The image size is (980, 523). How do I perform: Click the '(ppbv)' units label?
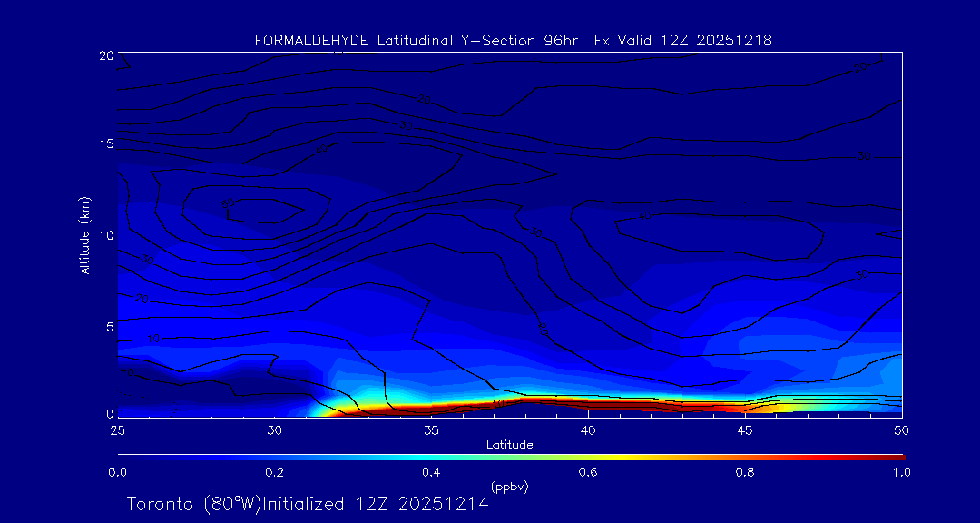(509, 487)
